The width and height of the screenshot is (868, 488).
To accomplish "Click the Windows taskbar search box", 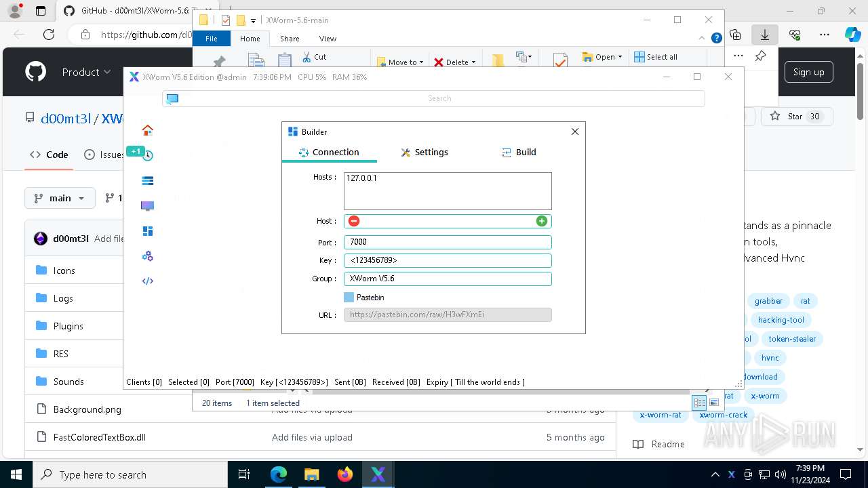I will pos(130,474).
